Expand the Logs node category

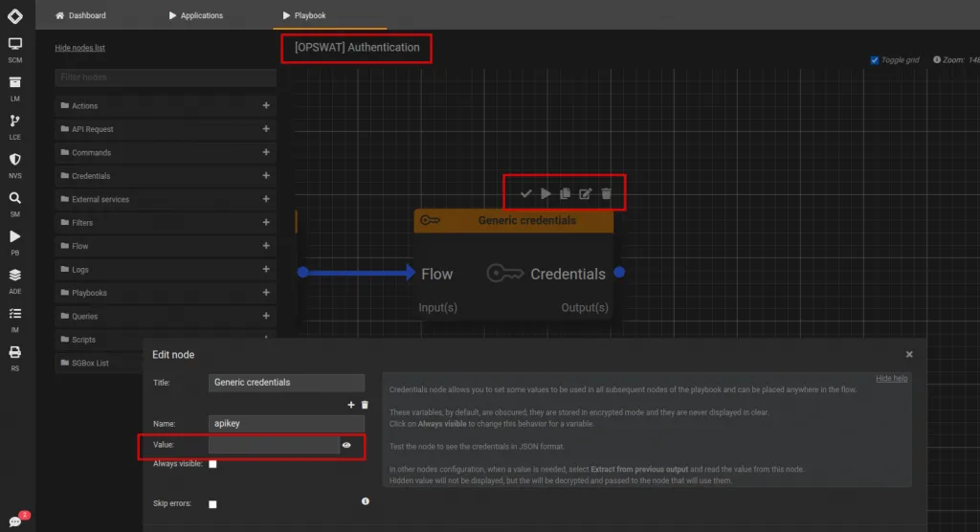(x=266, y=269)
